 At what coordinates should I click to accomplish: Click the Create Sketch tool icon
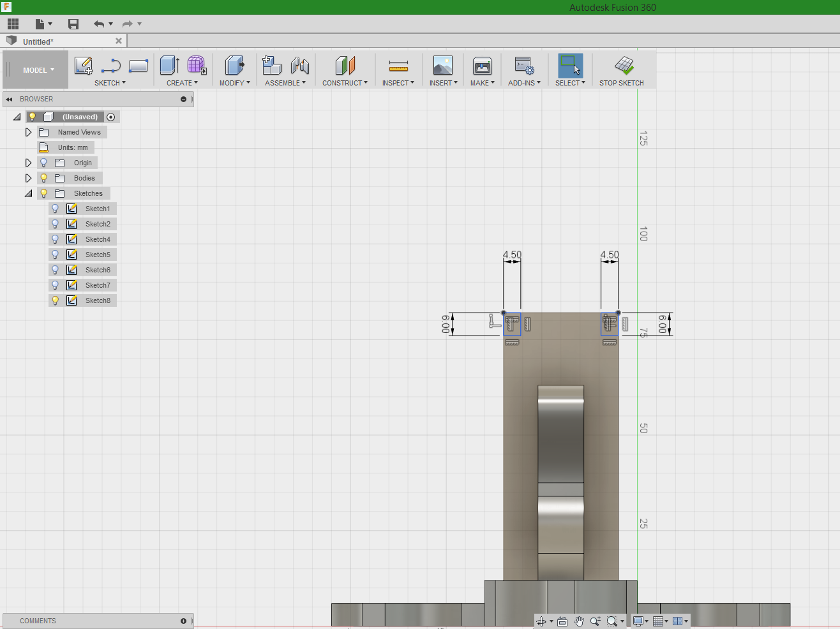point(84,65)
